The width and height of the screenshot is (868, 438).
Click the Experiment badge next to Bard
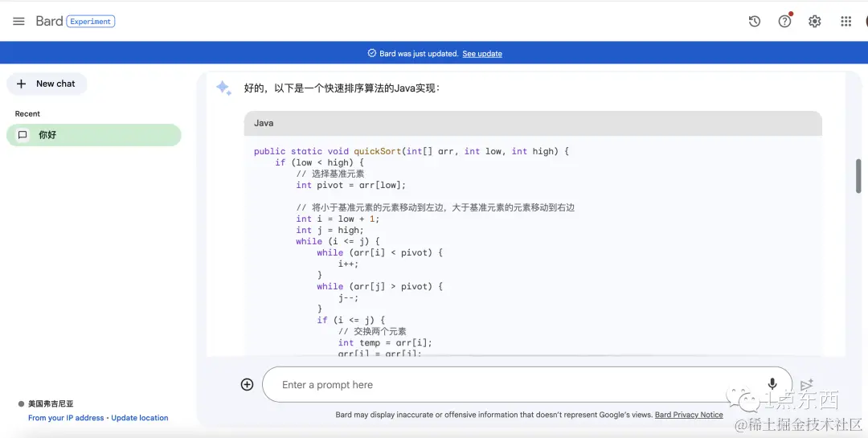[91, 21]
